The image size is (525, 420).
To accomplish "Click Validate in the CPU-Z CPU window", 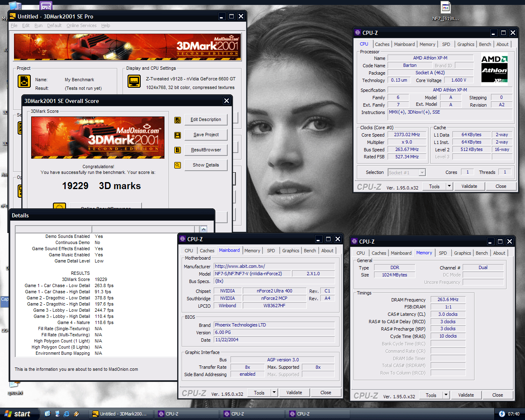I will click(469, 186).
